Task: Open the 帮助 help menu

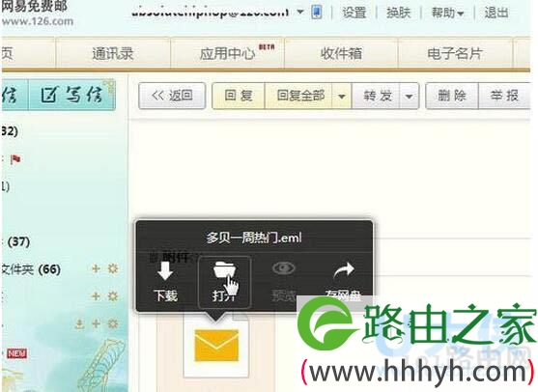Action: [447, 14]
